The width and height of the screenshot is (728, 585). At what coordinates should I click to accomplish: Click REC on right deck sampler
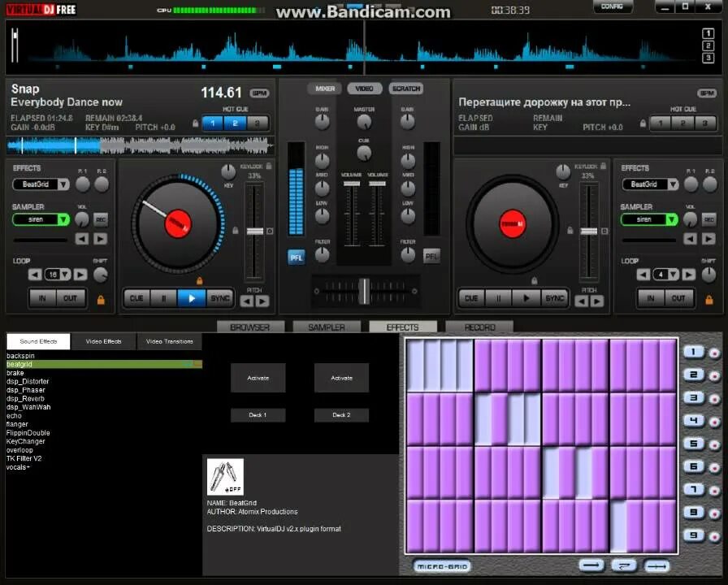coord(708,219)
